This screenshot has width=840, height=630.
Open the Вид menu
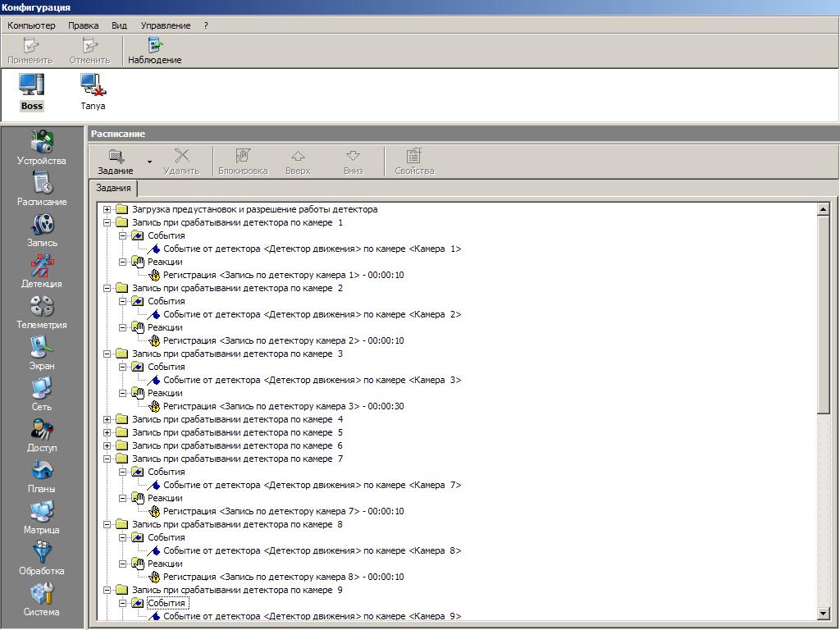[x=119, y=25]
